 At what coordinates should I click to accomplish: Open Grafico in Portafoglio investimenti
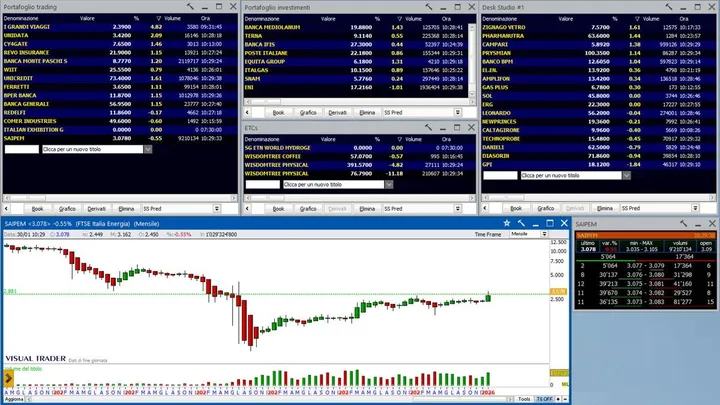[308, 112]
